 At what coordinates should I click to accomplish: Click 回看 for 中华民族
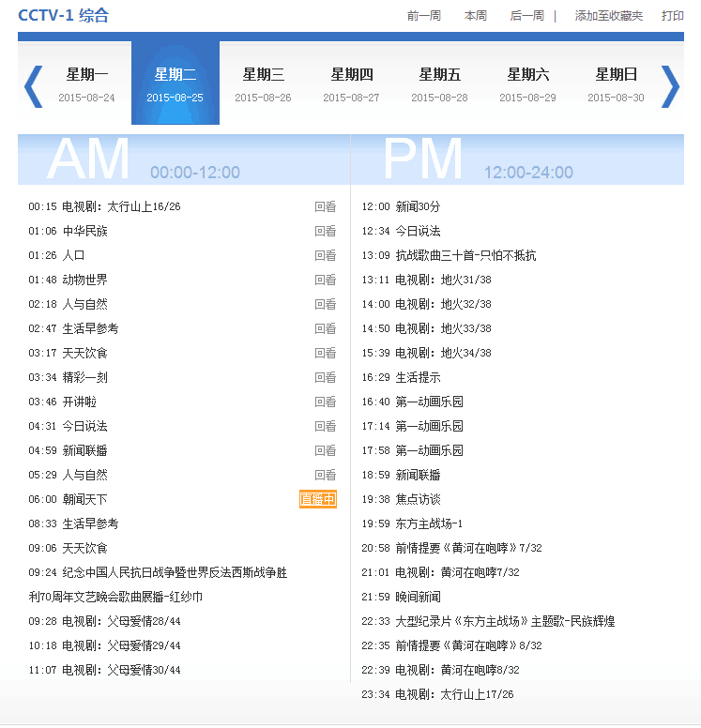click(326, 231)
